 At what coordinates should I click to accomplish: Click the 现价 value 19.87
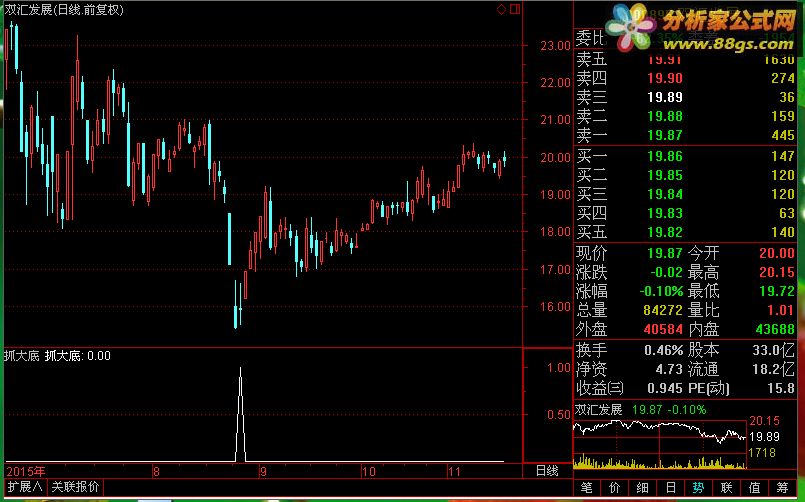click(665, 253)
